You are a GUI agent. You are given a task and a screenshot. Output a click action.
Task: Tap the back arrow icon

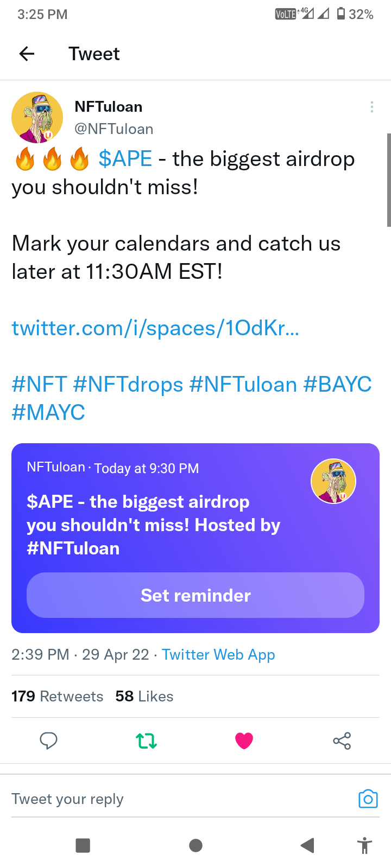click(27, 54)
